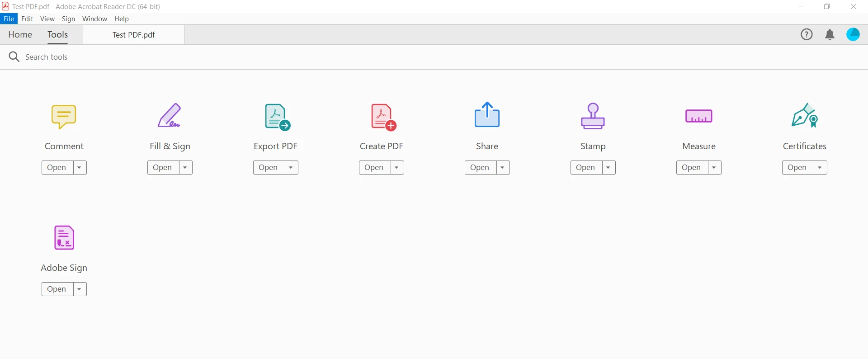Click Open under Stamp

pyautogui.click(x=586, y=167)
